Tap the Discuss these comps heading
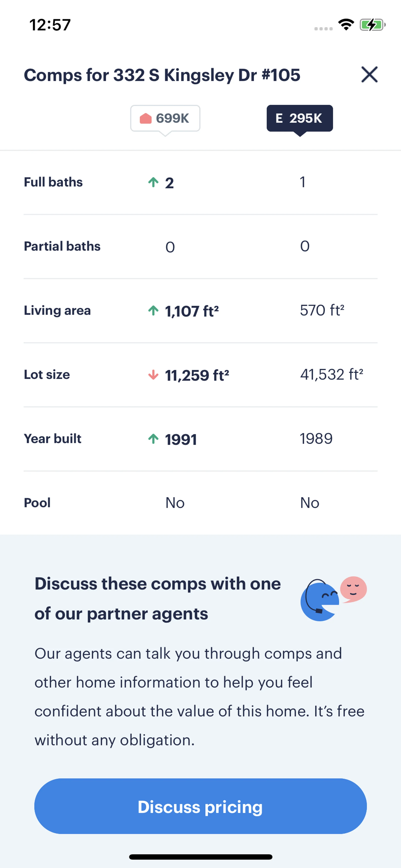The image size is (401, 868). point(157,598)
